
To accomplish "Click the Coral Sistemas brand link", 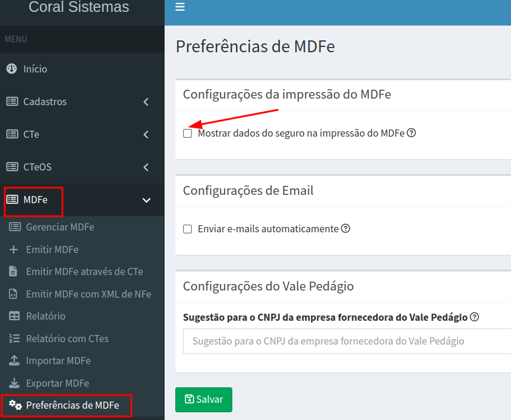I will [x=79, y=8].
